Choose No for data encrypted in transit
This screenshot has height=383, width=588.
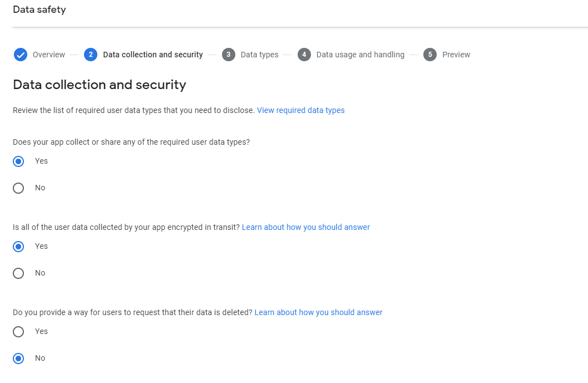18,273
